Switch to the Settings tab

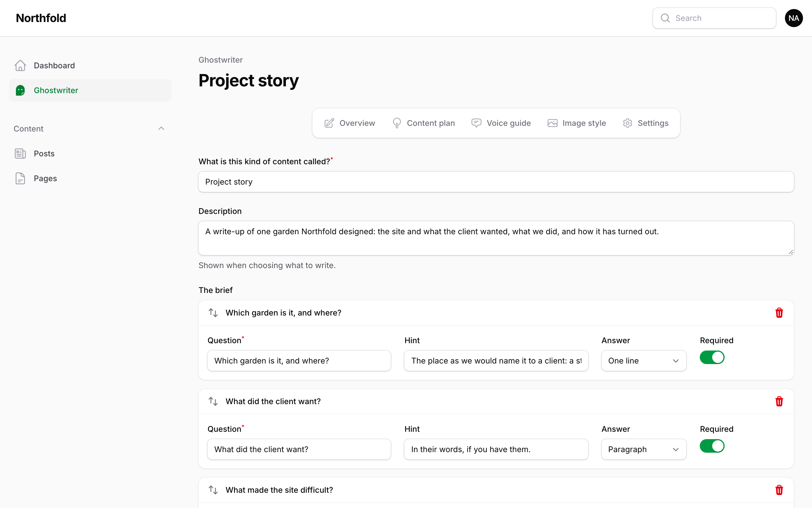tap(646, 123)
